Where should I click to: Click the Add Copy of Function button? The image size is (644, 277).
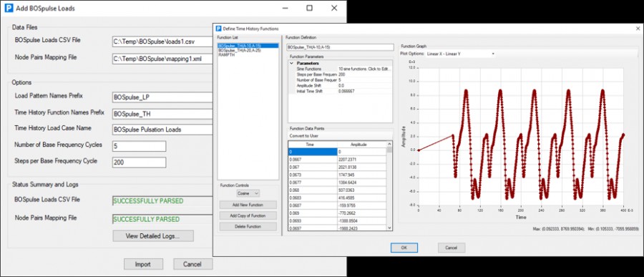coord(248,215)
